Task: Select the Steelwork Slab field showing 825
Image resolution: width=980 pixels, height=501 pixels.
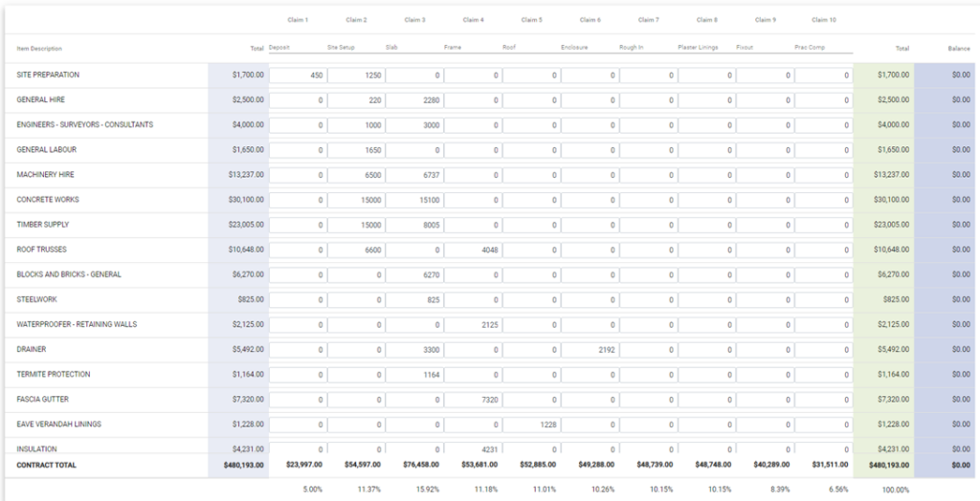Action: [x=414, y=299]
